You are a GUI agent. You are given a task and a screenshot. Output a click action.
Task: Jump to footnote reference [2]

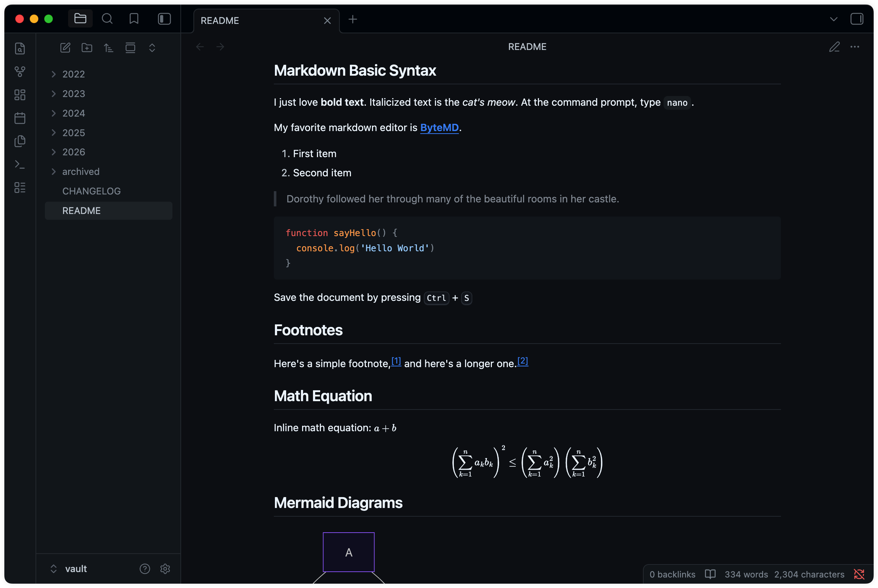522,361
